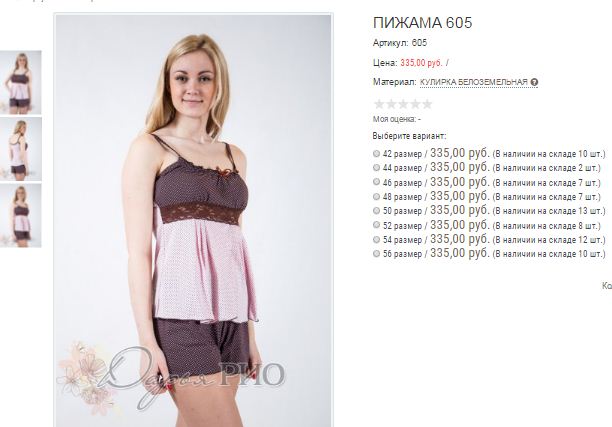Open the КУЛИРКА БЕЛОЗЕМЕЛЬНАЯ material link

(x=474, y=82)
